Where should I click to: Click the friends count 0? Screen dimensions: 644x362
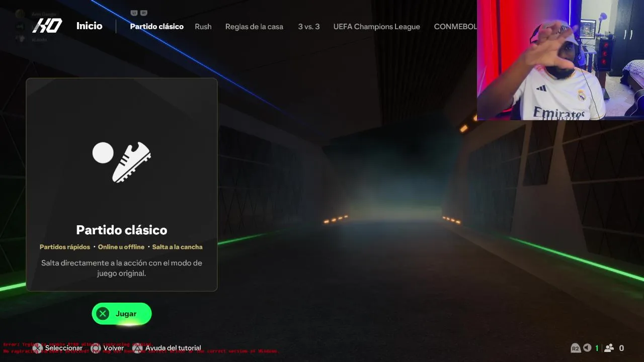click(621, 348)
